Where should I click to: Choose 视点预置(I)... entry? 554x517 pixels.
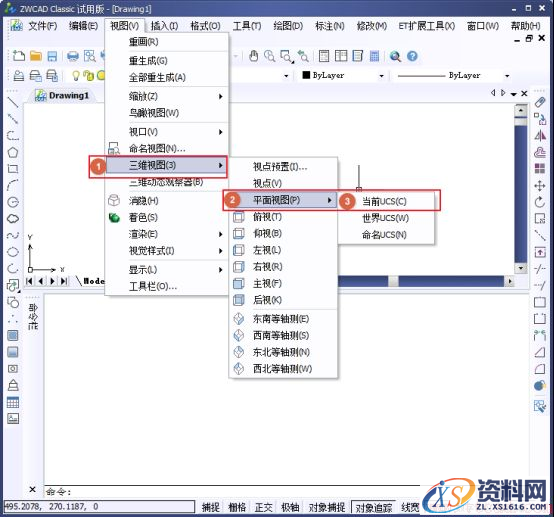pyautogui.click(x=283, y=166)
